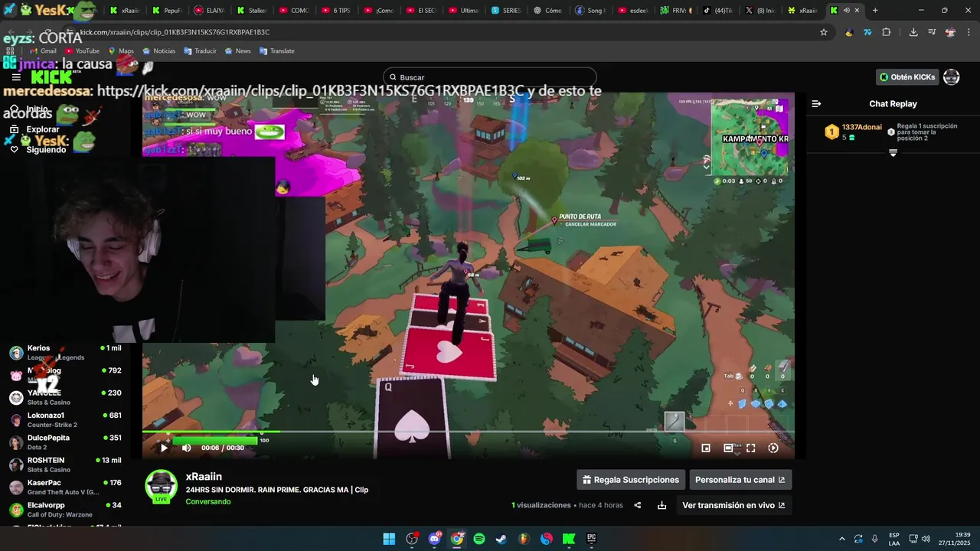Mute the clip volume speaker icon
The image size is (980, 551).
pyautogui.click(x=186, y=448)
